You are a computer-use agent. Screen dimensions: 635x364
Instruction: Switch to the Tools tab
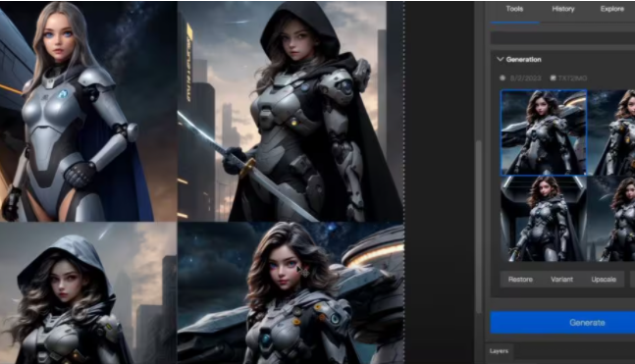[x=514, y=9]
